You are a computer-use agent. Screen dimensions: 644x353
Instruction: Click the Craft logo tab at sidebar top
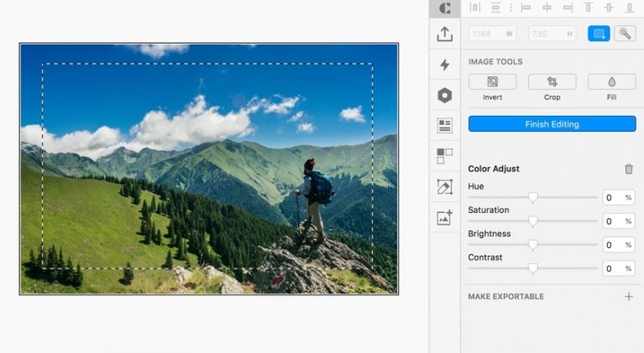444,8
